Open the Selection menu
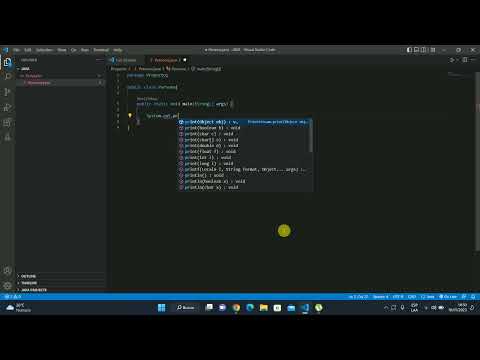Image resolution: width=480 pixels, height=360 pixels. [x=44, y=50]
